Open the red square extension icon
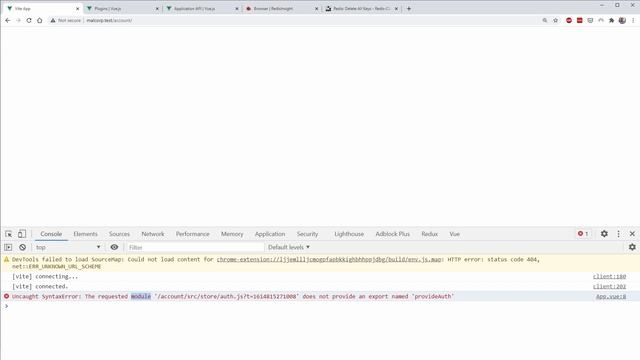640x360 pixels. [580, 20]
